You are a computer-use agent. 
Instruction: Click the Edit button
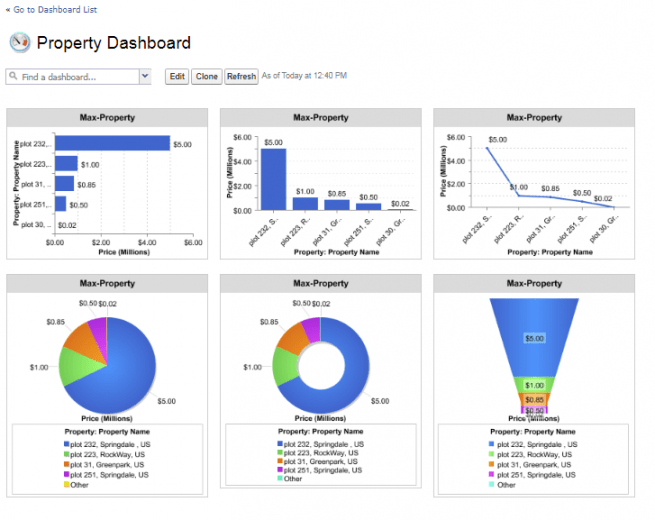(x=177, y=76)
